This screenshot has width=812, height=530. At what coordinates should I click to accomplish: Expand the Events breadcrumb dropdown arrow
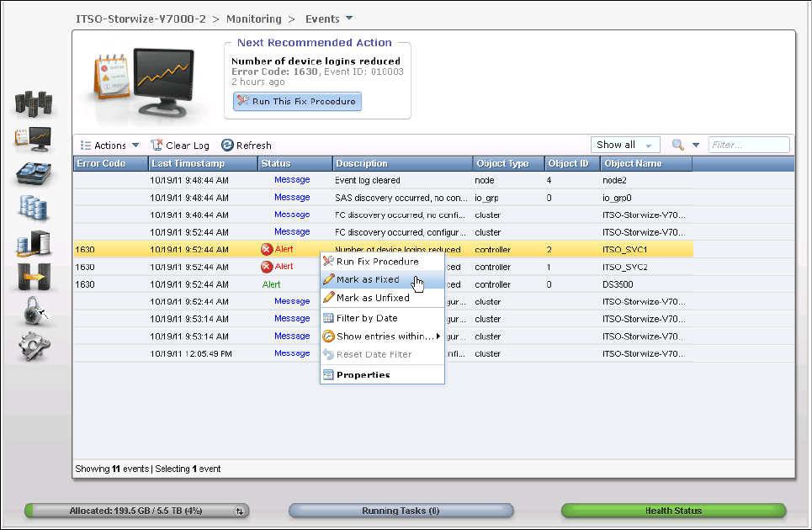349,18
